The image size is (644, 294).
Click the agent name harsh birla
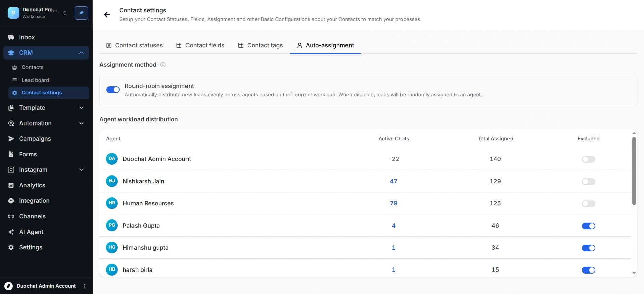click(x=138, y=270)
